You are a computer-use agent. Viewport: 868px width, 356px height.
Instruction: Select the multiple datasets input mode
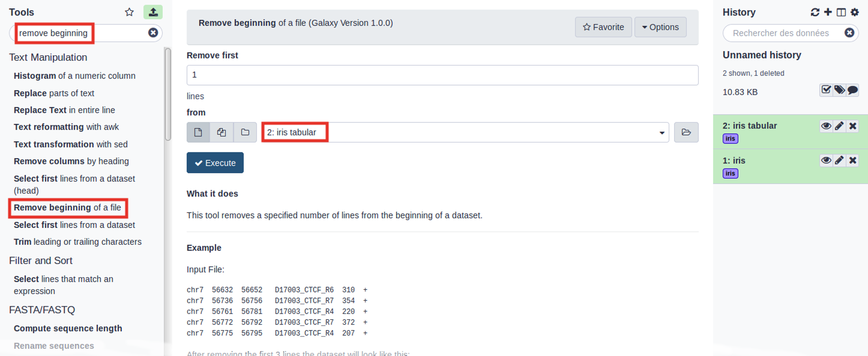click(x=221, y=133)
